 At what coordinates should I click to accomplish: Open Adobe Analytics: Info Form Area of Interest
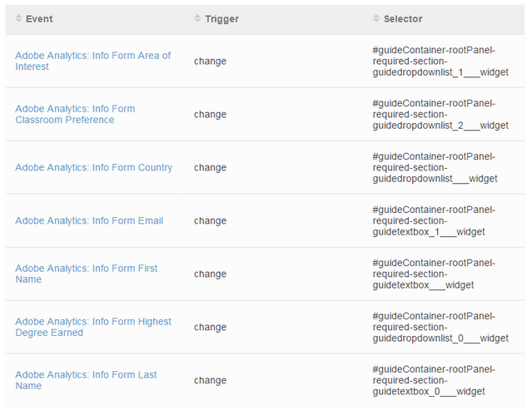(x=93, y=61)
